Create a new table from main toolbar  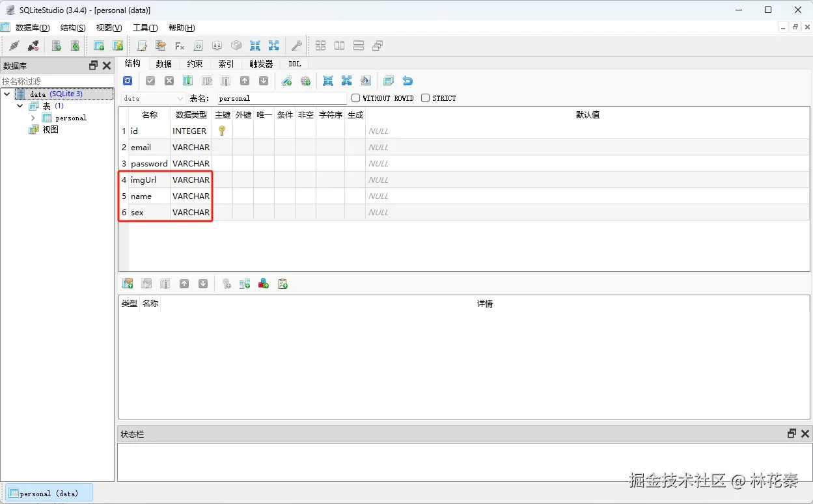pyautogui.click(x=99, y=46)
